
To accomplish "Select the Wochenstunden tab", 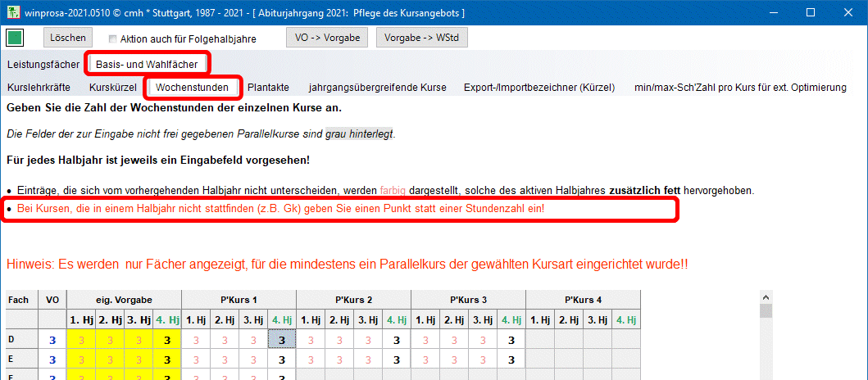I will 192,87.
